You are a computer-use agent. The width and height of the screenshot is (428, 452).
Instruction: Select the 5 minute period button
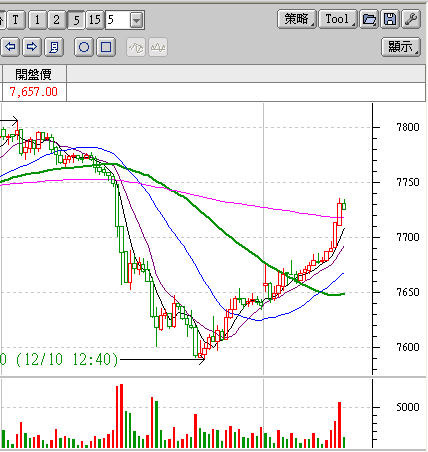[x=76, y=20]
